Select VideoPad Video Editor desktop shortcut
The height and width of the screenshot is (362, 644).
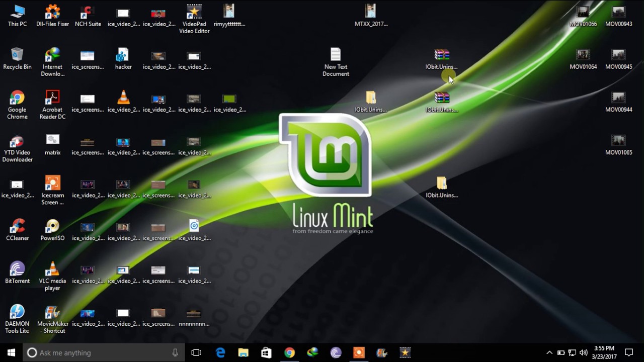(x=194, y=19)
